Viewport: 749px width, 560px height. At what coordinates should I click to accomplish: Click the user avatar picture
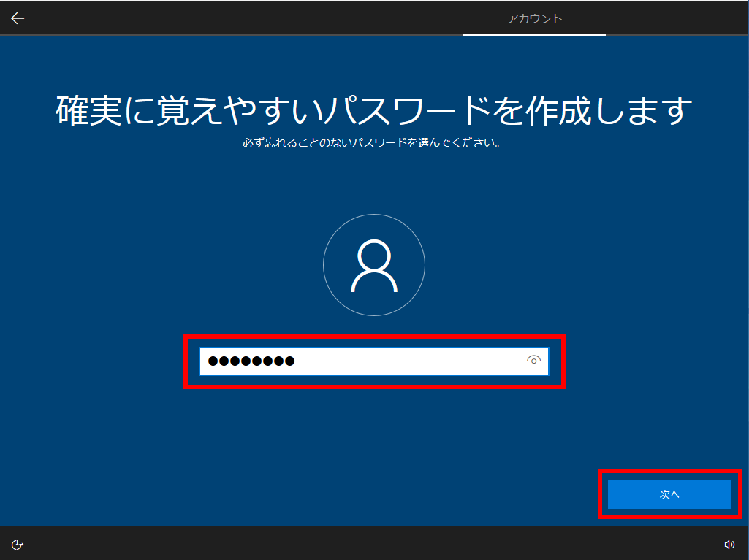tap(374, 265)
